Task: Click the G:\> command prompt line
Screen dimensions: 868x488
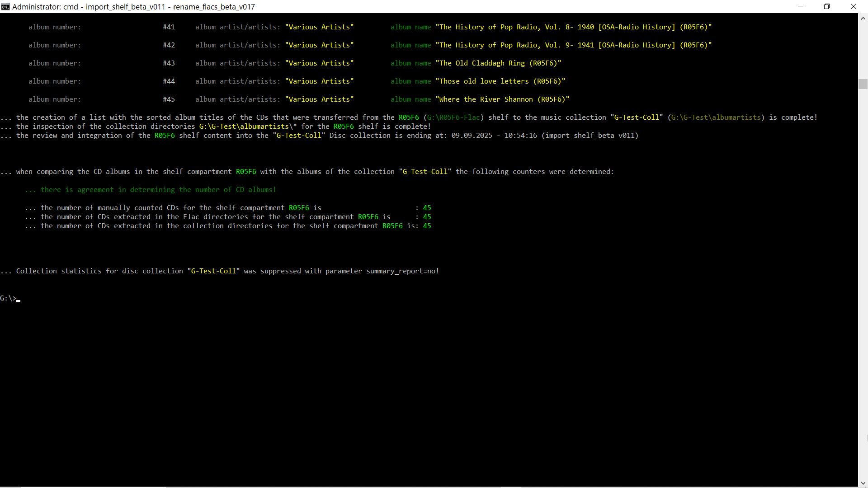Action: click(x=9, y=298)
